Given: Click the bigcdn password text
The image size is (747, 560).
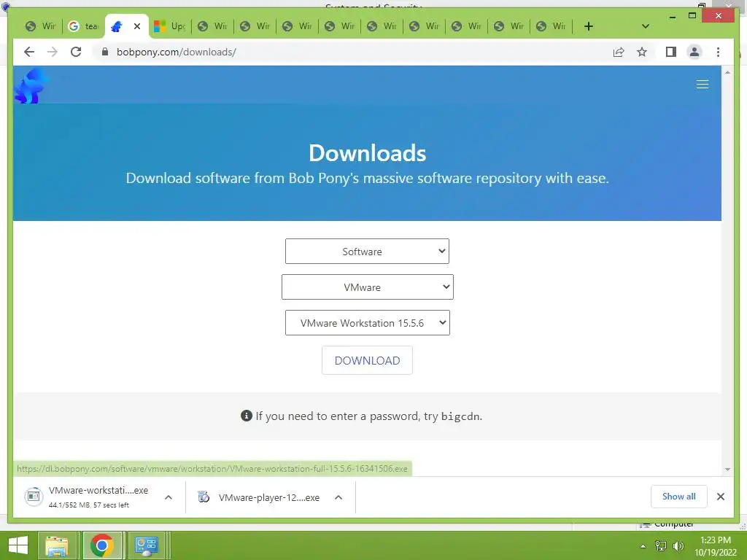Looking at the screenshot, I should tap(460, 416).
